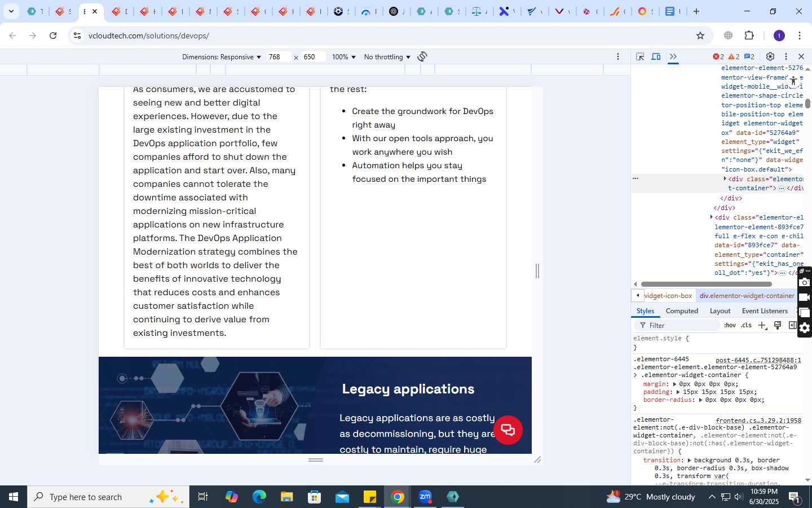Image resolution: width=812 pixels, height=508 pixels.
Task: Expand the elementor-widget-container div node
Action: 725,179
